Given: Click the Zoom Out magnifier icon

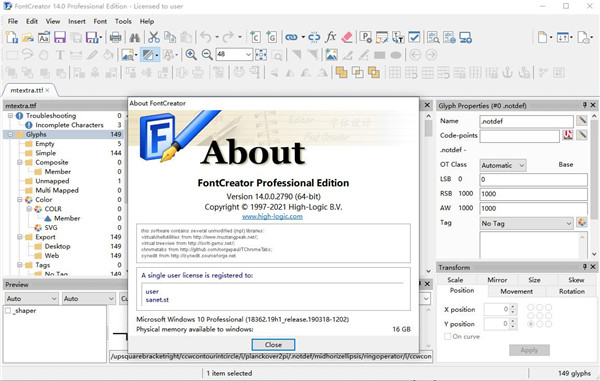Looking at the screenshot, I should [x=207, y=55].
